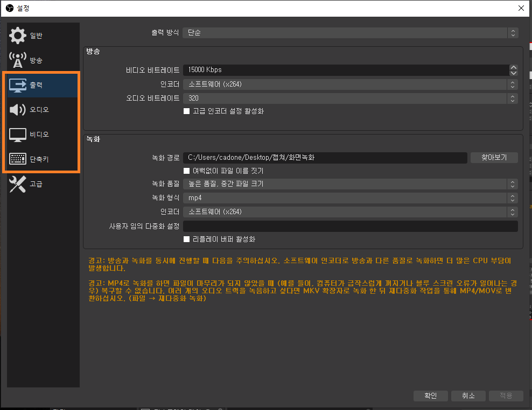
Task: Click the MP4 recording warning text
Action: tap(303, 291)
